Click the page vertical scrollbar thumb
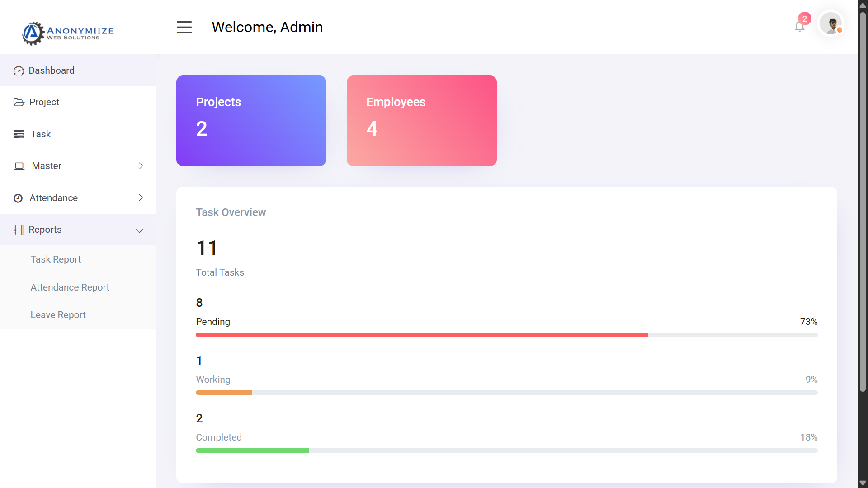Screen dimensions: 868x488 tap(863, 201)
